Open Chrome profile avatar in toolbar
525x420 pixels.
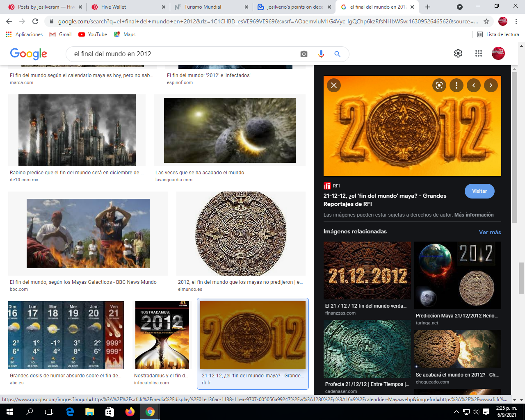coord(503,21)
